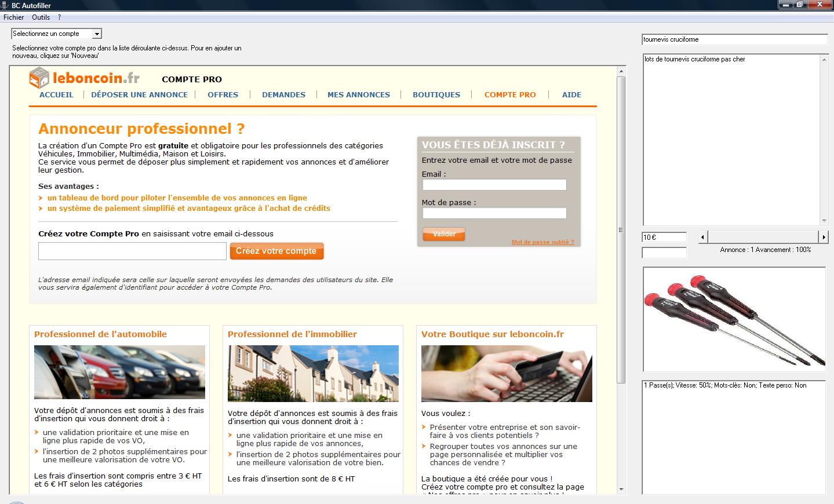This screenshot has width=834, height=504.
Task: Expand the 'Selectionnez un compte' dropdown
Action: (x=97, y=34)
